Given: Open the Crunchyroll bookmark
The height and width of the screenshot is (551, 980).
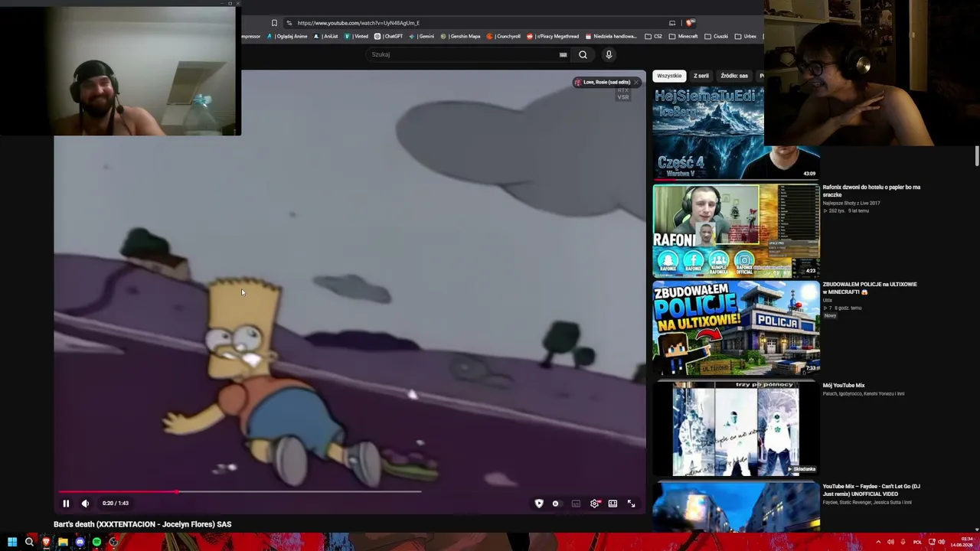Looking at the screenshot, I should [x=504, y=36].
